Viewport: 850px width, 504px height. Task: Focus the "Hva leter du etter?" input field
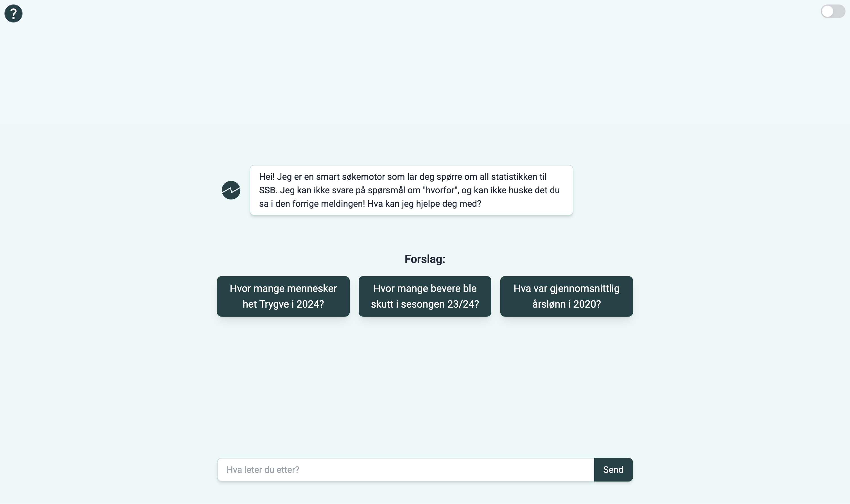[405, 470]
